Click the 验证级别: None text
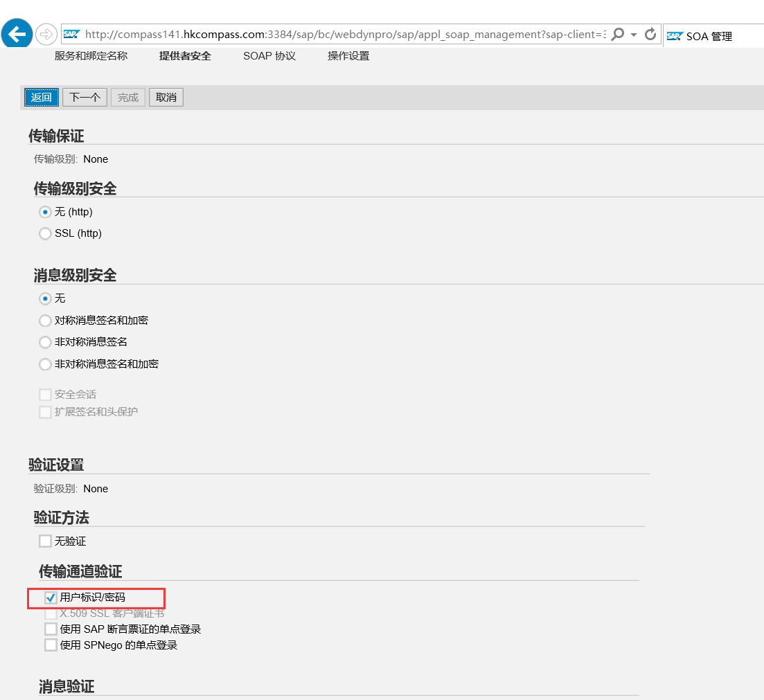764x700 pixels. coord(71,489)
